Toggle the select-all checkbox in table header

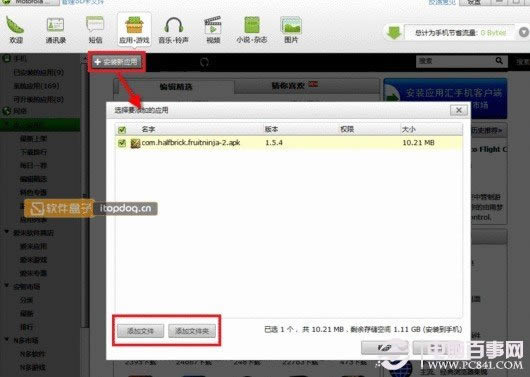click(122, 129)
